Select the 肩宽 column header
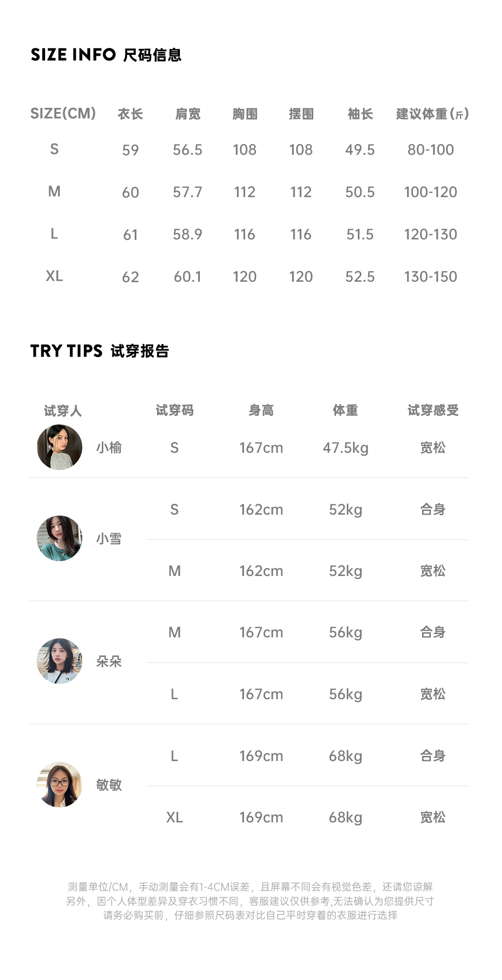This screenshot has width=502, height=980. coord(188,114)
